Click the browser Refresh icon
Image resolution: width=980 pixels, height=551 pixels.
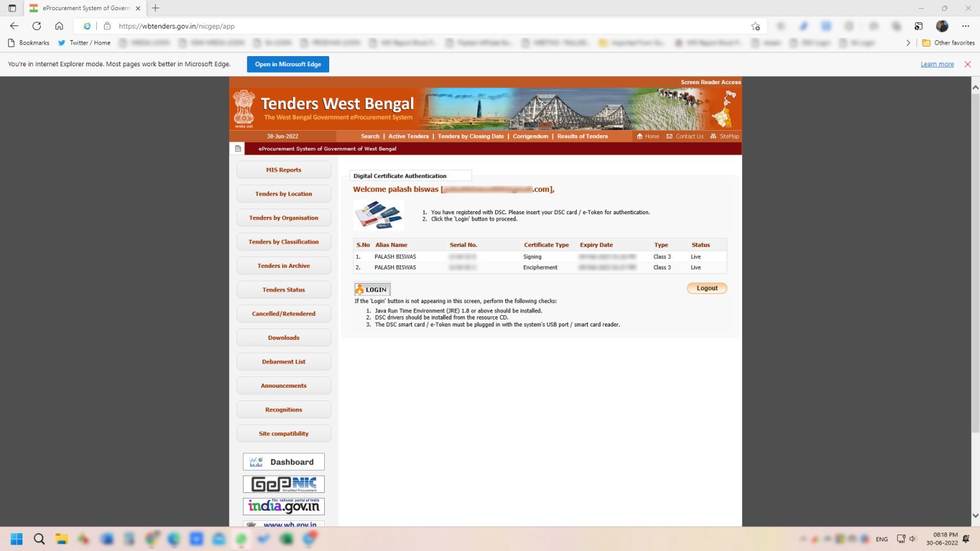click(x=36, y=26)
